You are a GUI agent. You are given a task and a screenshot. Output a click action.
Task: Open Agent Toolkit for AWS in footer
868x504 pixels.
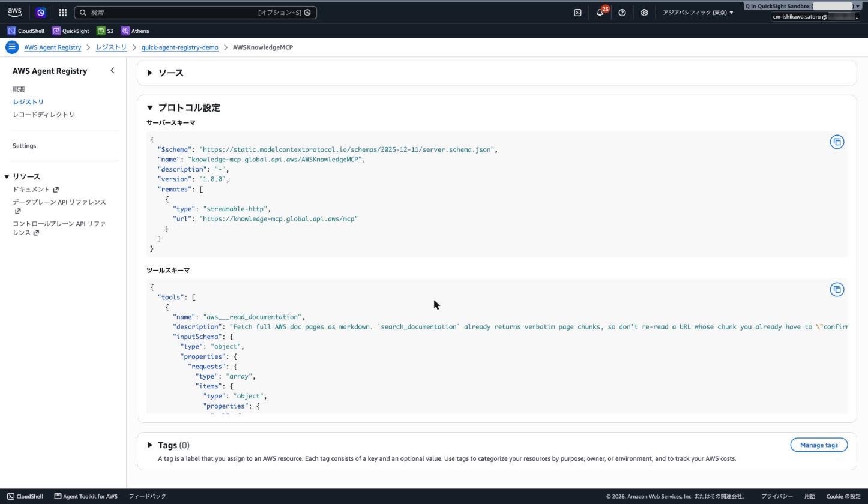point(86,496)
